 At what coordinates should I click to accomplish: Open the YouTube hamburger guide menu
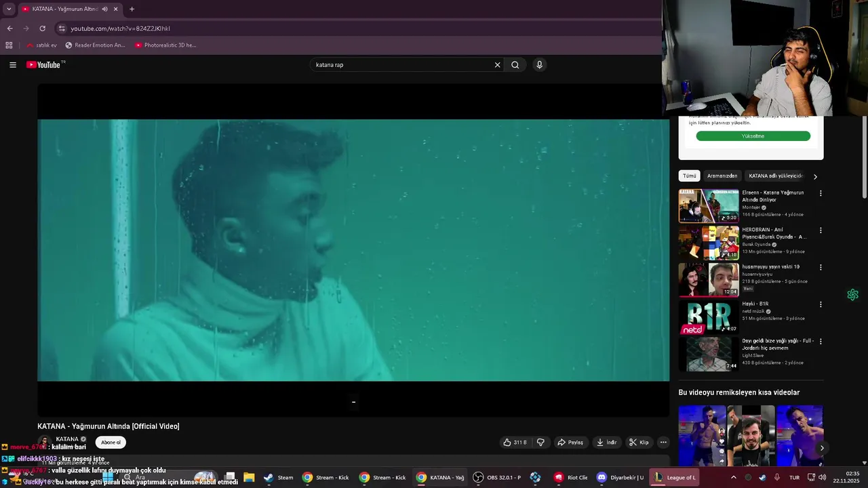tap(13, 65)
